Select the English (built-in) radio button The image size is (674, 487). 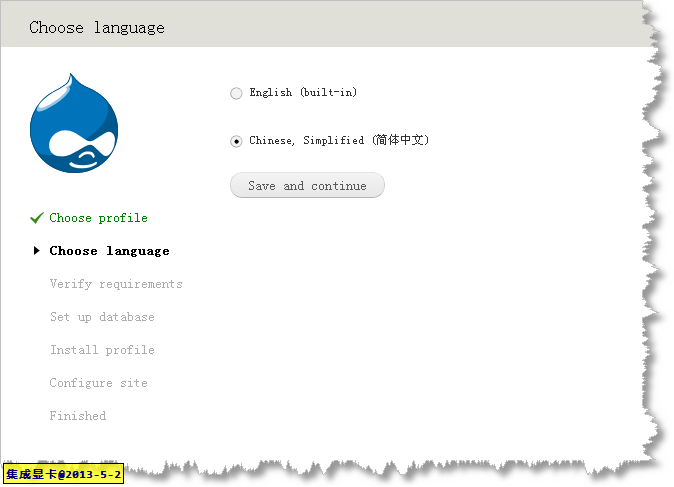pyautogui.click(x=236, y=93)
